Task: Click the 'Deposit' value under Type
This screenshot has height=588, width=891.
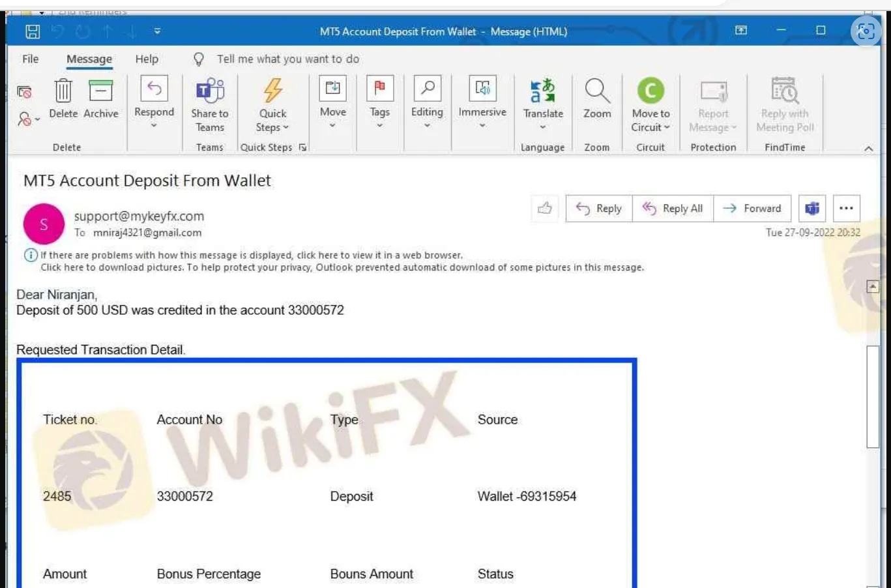Action: coord(352,497)
